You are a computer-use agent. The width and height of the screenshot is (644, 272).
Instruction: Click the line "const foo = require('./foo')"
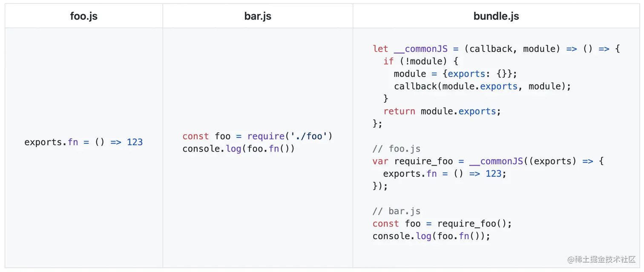pyautogui.click(x=257, y=136)
